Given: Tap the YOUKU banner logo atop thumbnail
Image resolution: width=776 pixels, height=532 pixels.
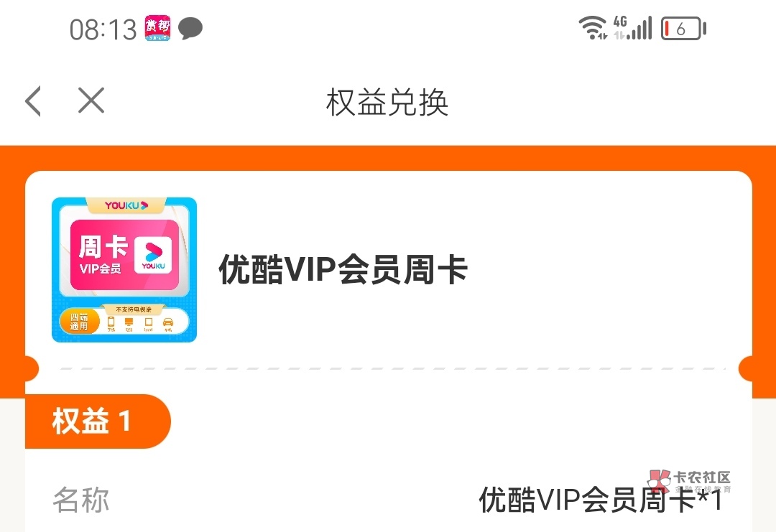Looking at the screenshot, I should (x=126, y=205).
